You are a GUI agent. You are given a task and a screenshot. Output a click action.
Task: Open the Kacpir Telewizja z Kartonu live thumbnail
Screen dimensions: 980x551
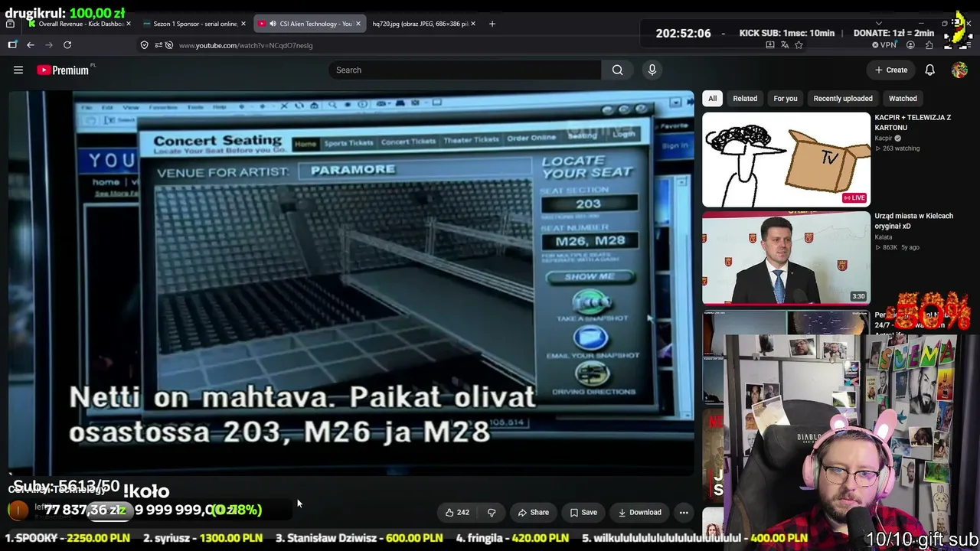786,160
